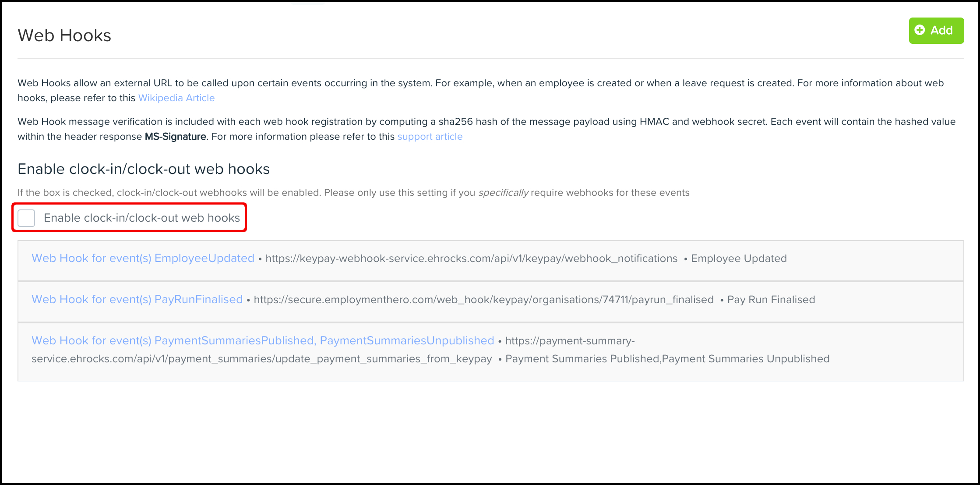This screenshot has width=980, height=485.
Task: Select the Pay Run Finalised event label
Action: click(771, 299)
